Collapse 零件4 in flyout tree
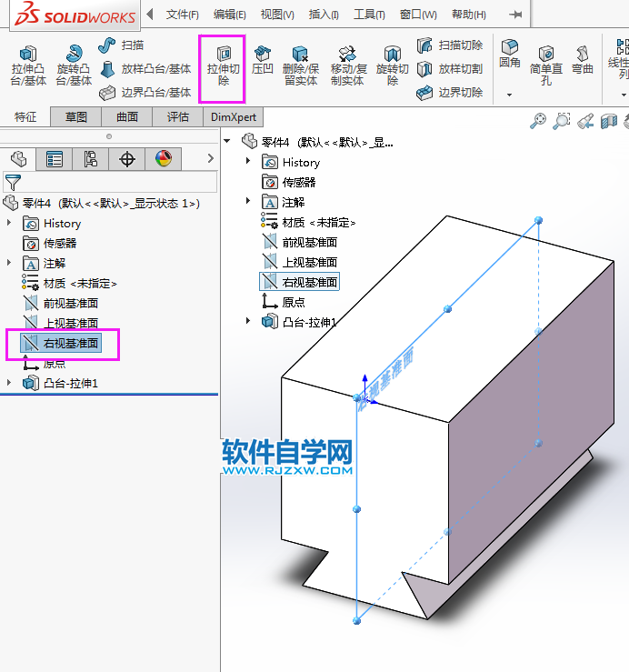 tap(227, 141)
